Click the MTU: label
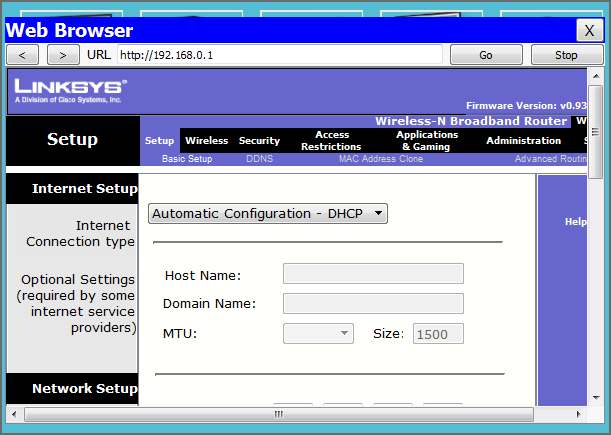The height and width of the screenshot is (435, 611). 180,334
